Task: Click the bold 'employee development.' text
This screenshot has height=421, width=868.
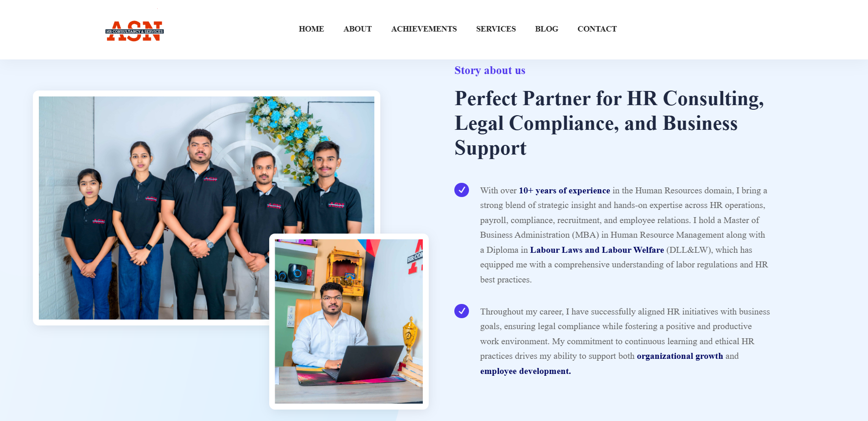Action: tap(525, 371)
